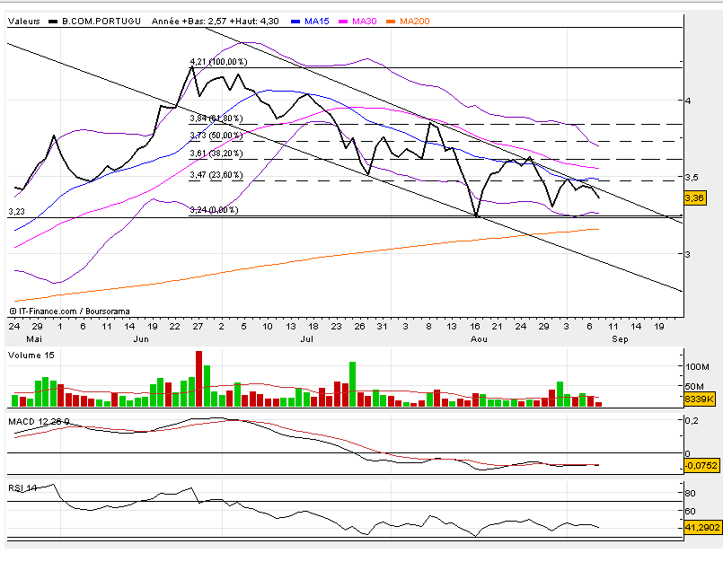Click the 3,47 (23,60%) Fibonacci label

coord(216,175)
